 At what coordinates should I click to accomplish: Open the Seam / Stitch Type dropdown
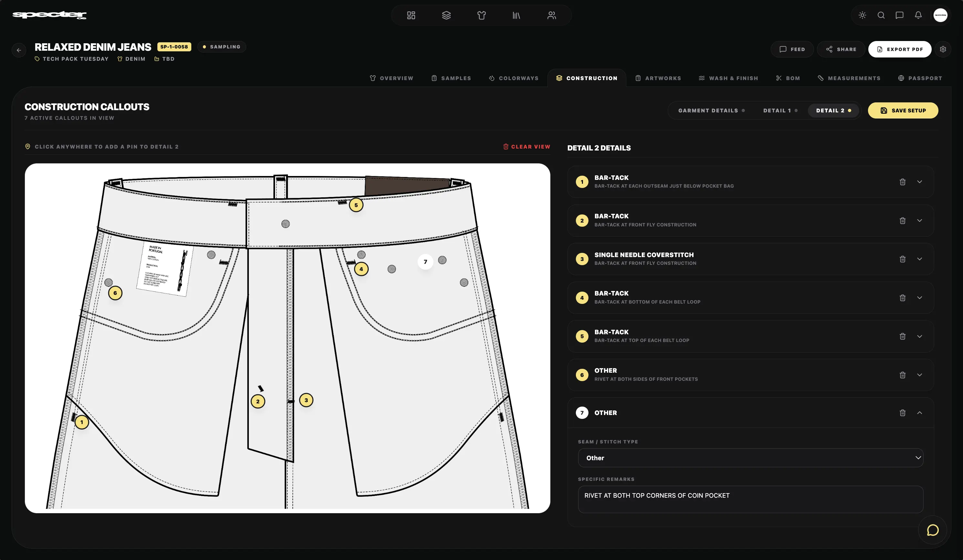750,458
